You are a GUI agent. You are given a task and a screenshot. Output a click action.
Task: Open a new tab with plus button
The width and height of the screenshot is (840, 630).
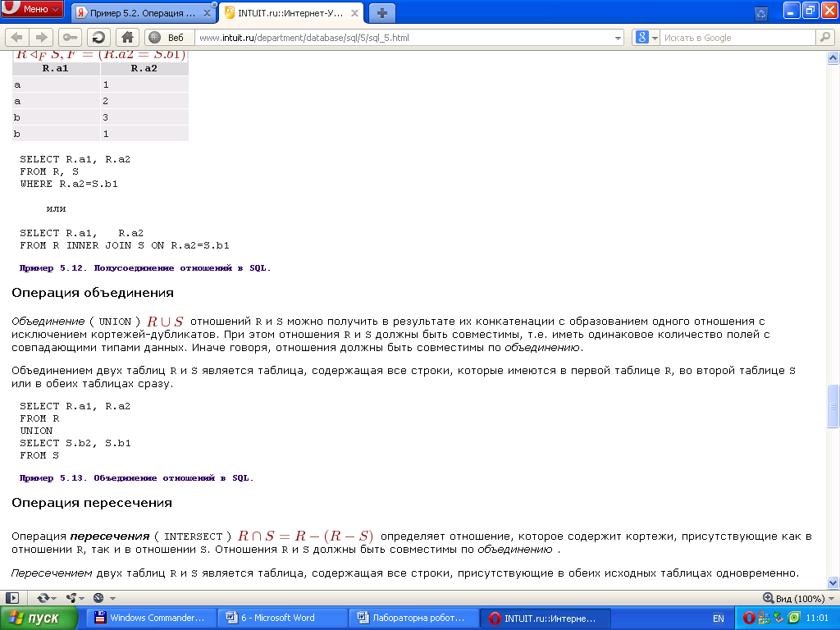tap(381, 13)
